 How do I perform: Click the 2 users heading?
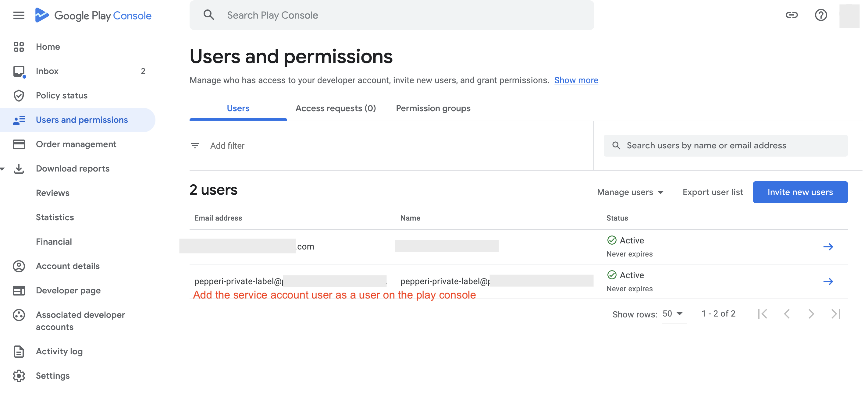[x=214, y=190]
